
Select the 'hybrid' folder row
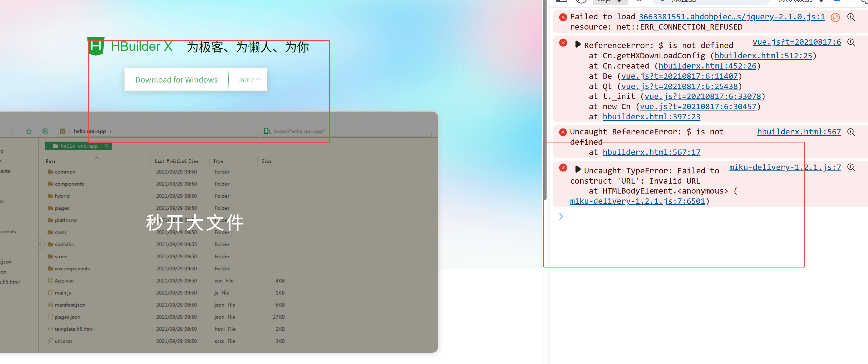pos(167,196)
